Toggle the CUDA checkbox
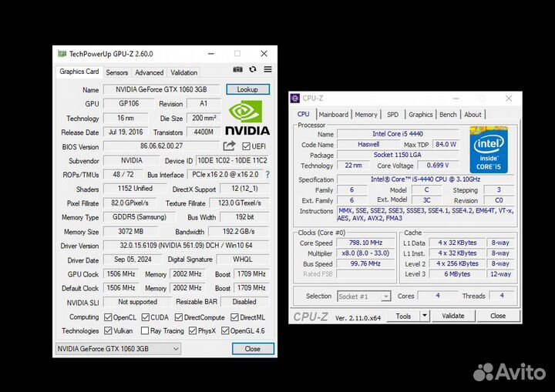 [145, 317]
